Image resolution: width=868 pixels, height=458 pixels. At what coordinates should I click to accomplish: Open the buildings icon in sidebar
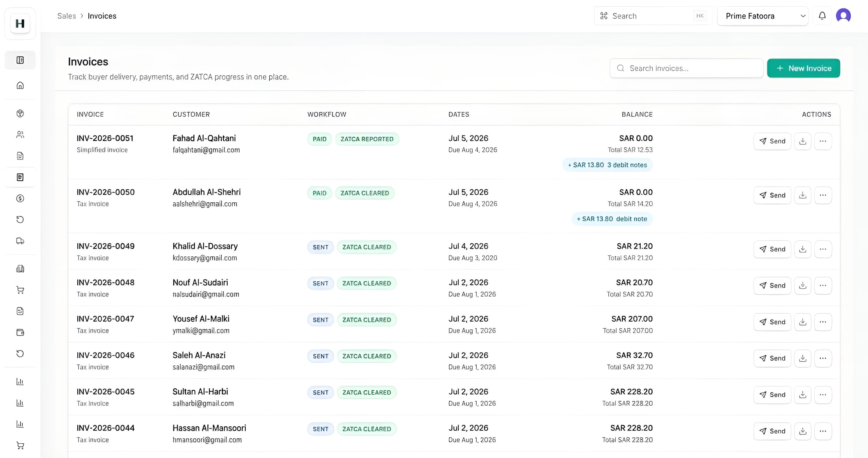click(20, 269)
